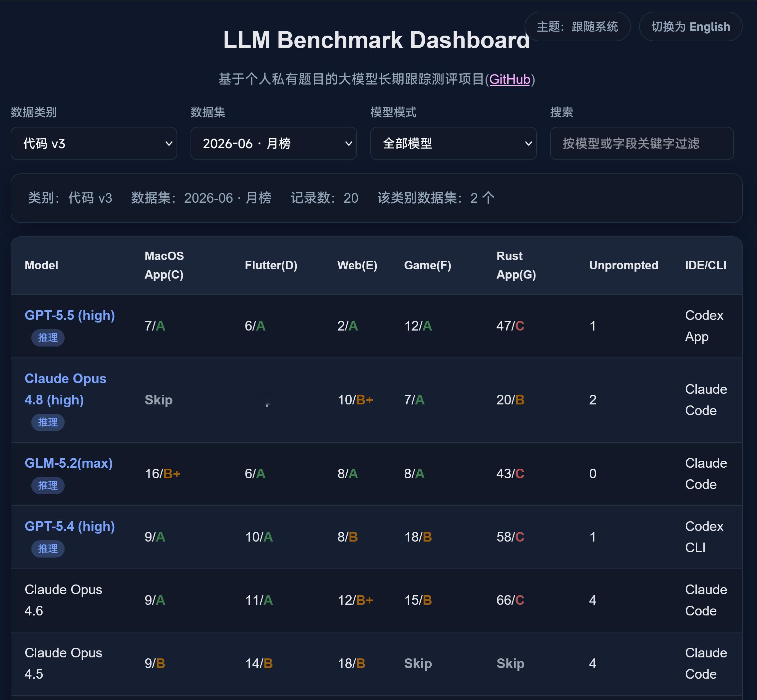Click the 20/B Rust score of Claude Opus 4.8
This screenshot has height=700, width=757.
(510, 400)
